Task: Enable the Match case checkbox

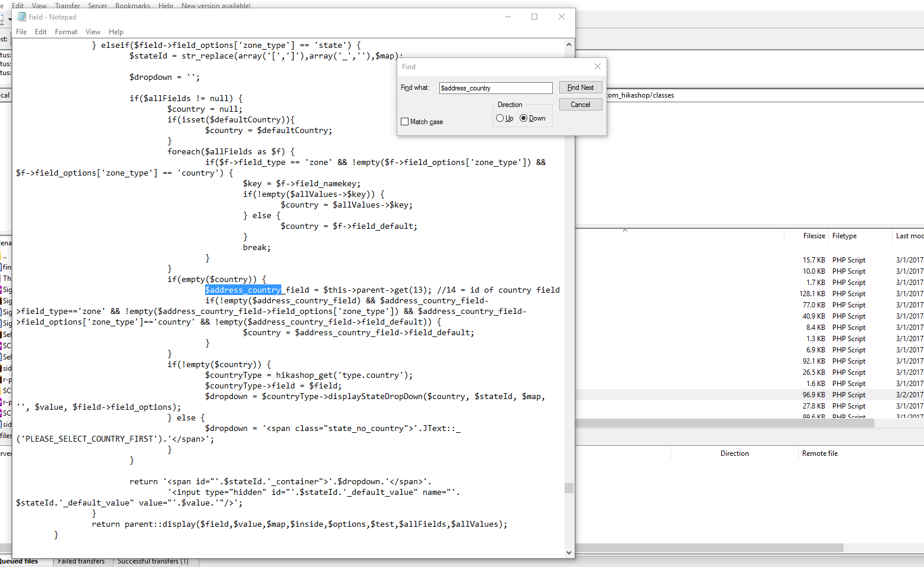Action: point(405,122)
